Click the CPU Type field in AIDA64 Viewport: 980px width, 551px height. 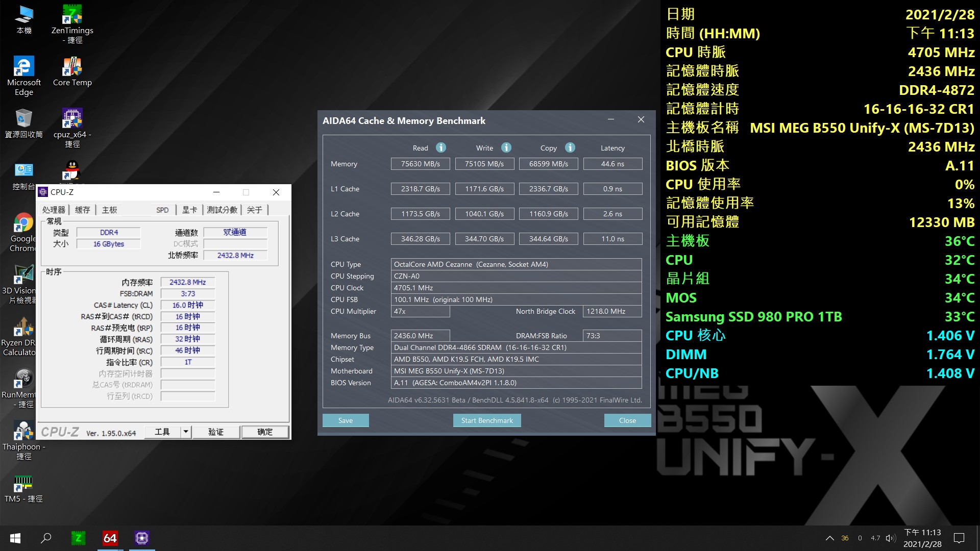coord(516,264)
